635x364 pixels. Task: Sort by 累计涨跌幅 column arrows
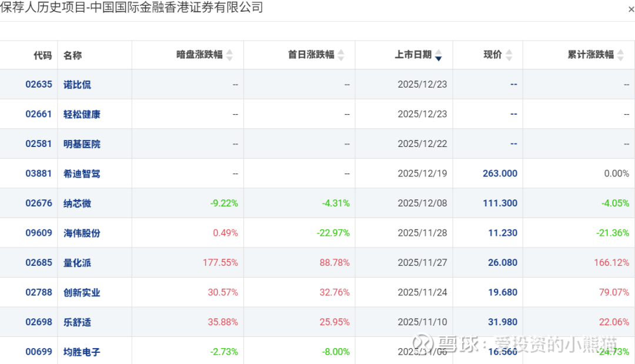(620, 55)
